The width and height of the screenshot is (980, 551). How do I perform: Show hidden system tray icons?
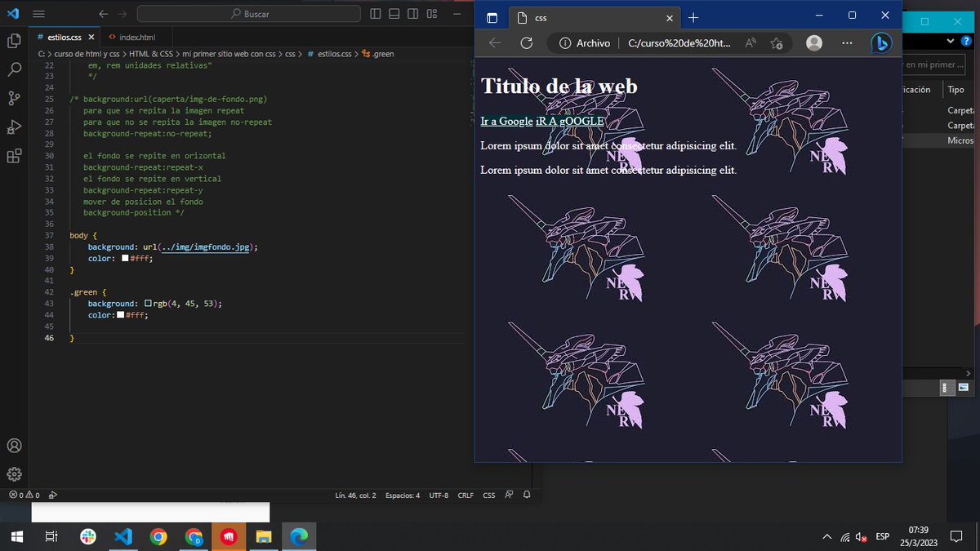click(826, 536)
